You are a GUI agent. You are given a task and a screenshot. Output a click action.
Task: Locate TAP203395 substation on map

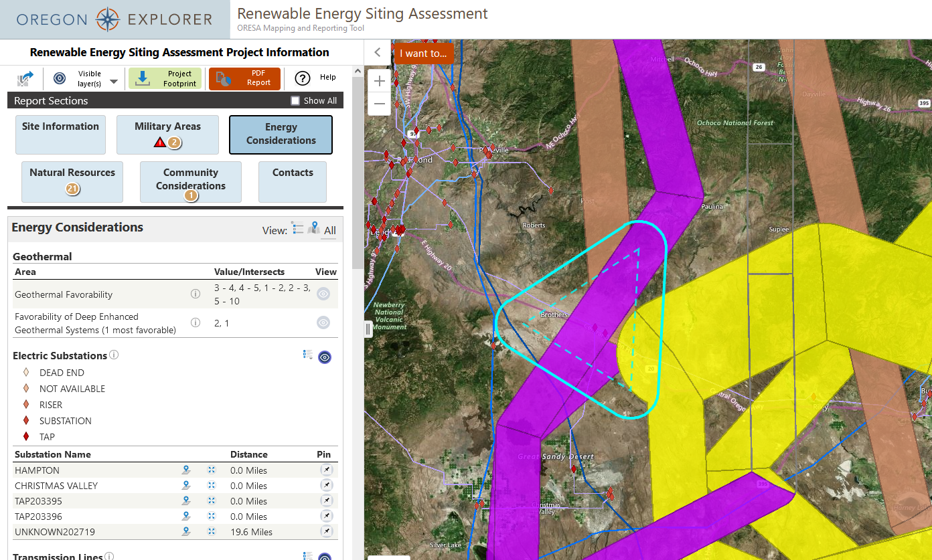pos(186,501)
